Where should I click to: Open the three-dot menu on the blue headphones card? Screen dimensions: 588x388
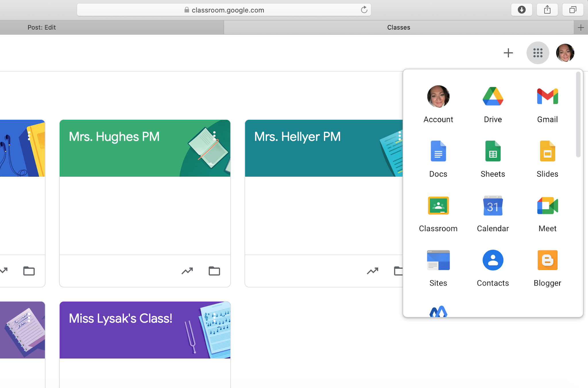tap(29, 136)
